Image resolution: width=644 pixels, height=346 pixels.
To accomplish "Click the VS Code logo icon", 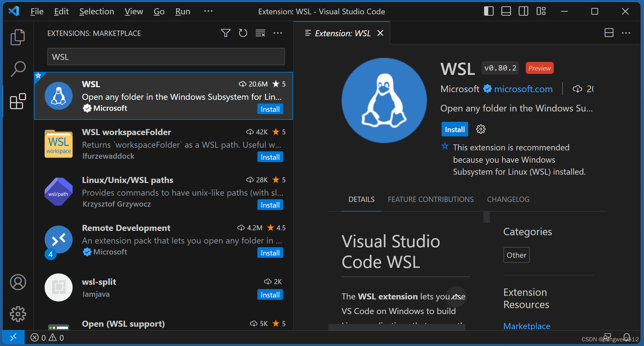I will (x=14, y=11).
